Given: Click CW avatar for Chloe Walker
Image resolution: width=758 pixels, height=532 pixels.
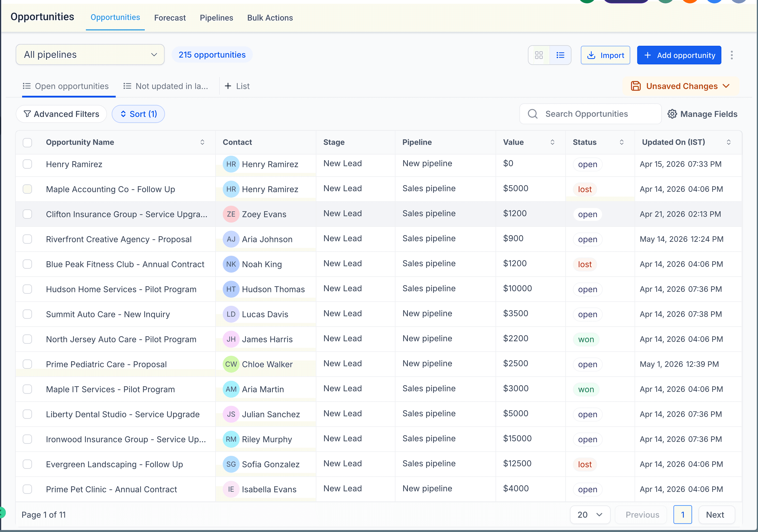Looking at the screenshot, I should (231, 364).
